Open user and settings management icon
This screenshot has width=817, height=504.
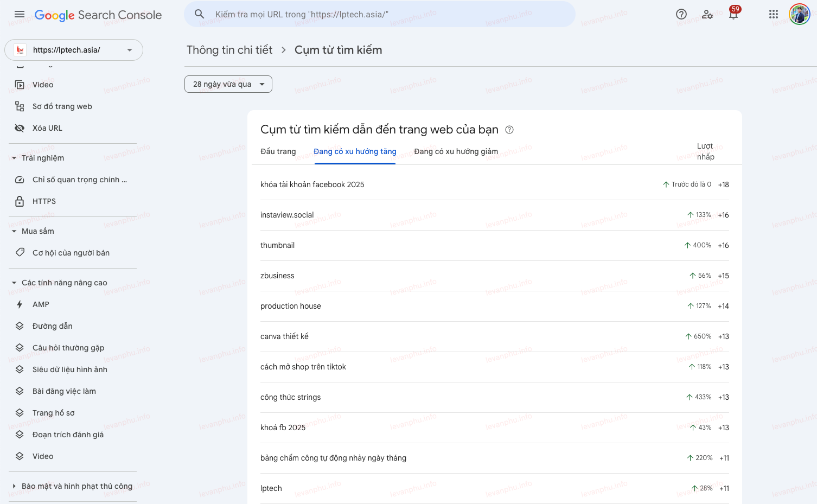(707, 15)
